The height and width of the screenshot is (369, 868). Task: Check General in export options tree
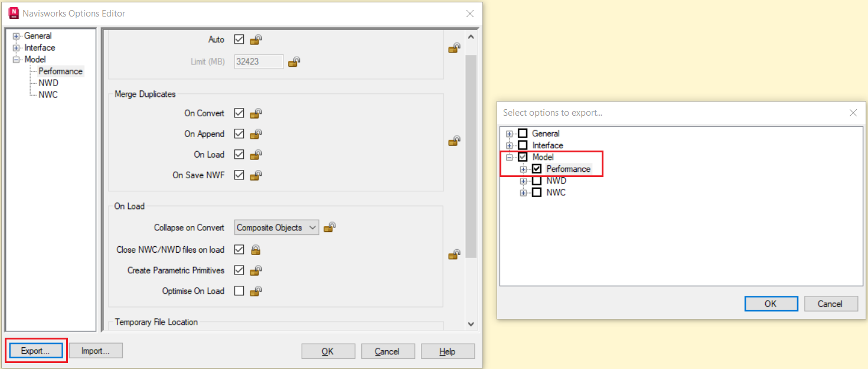pos(523,133)
